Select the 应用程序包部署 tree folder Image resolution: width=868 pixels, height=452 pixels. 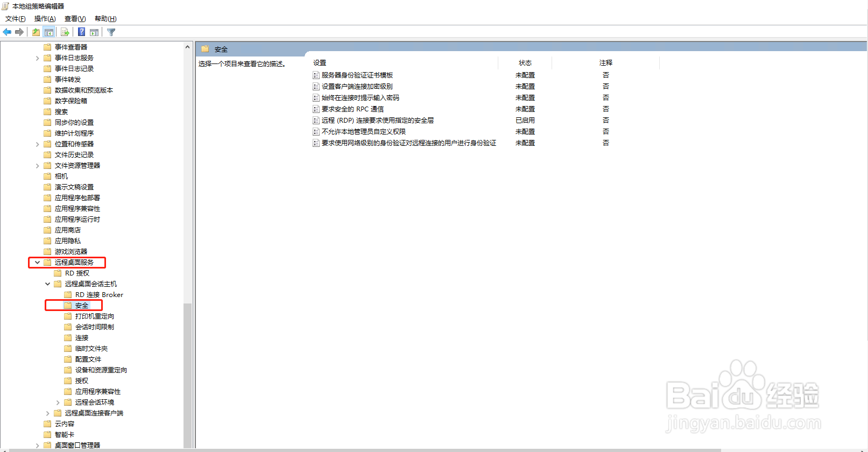(x=77, y=198)
